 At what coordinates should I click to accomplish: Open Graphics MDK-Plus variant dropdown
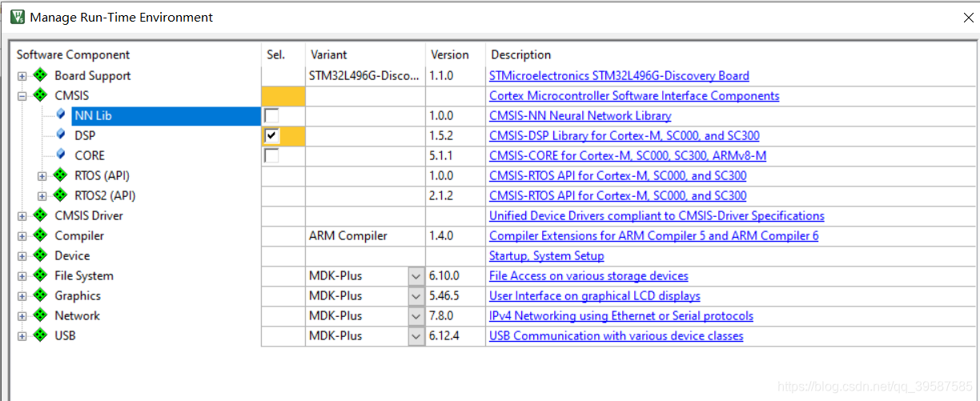(416, 296)
